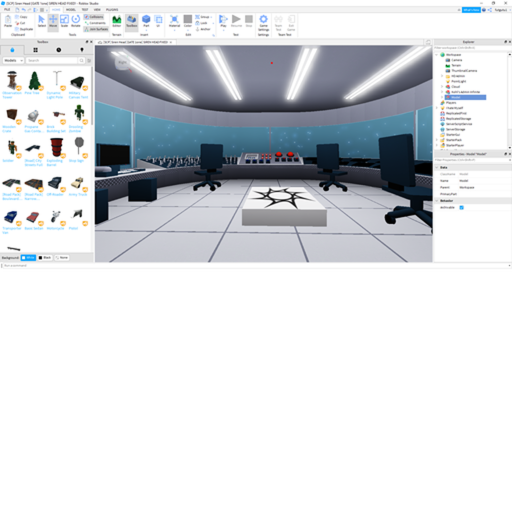The width and height of the screenshot is (512, 512).
Task: Open the Toolbox Recent clock tab
Action: click(59, 50)
